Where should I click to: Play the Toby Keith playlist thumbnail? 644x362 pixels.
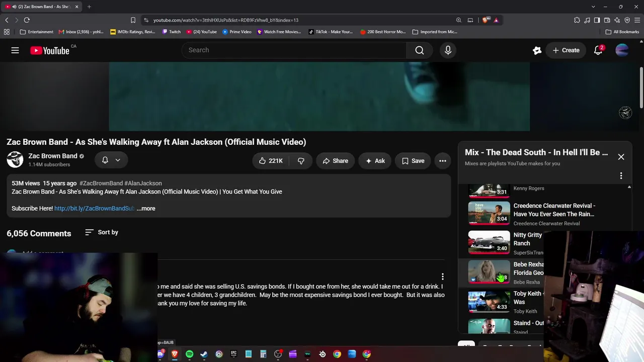click(x=489, y=301)
